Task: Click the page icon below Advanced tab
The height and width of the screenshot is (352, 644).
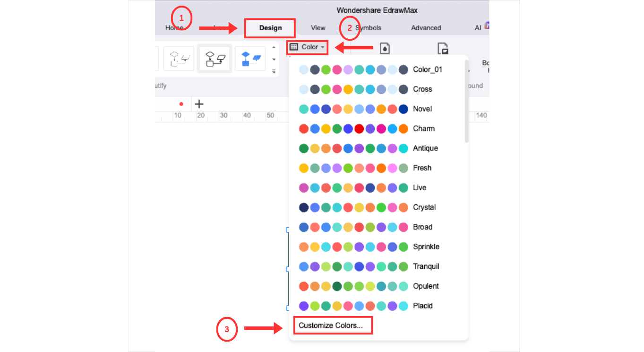Action: coord(443,48)
